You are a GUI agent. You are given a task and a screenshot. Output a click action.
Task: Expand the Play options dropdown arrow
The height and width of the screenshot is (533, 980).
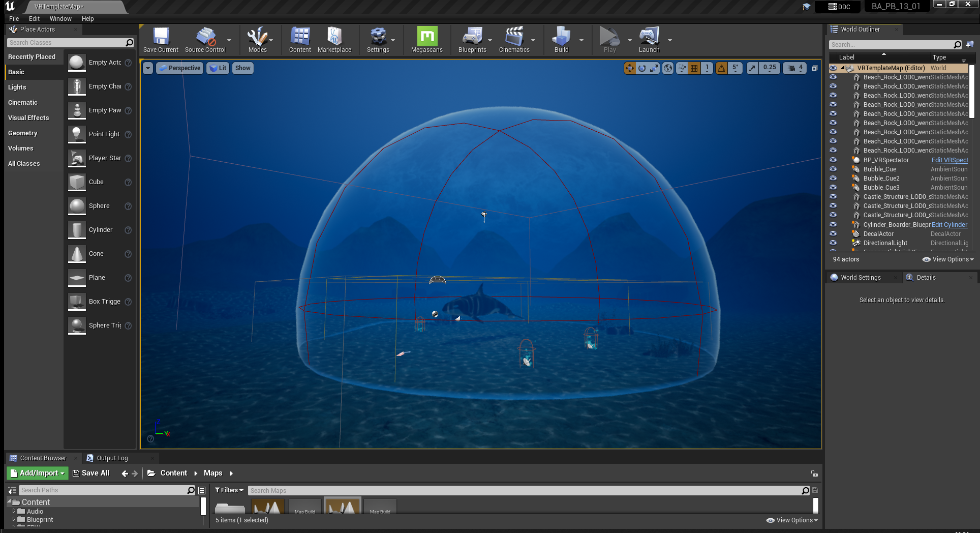(x=629, y=40)
